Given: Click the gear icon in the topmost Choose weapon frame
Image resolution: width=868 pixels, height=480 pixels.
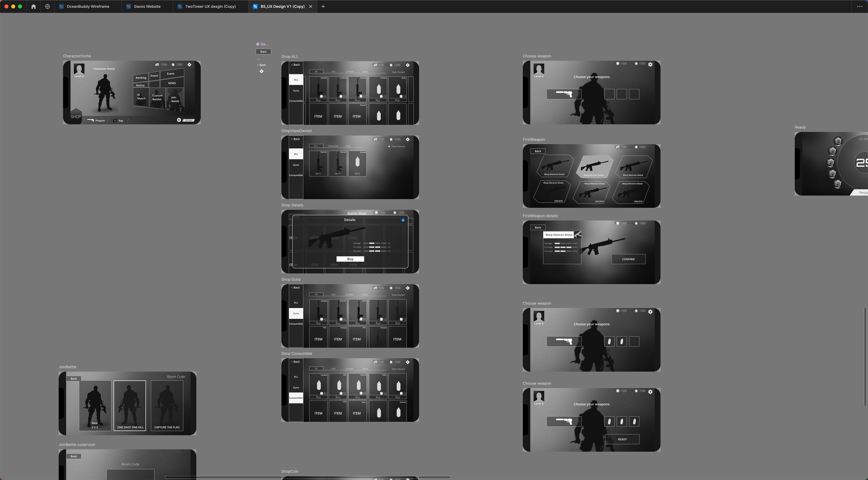Looking at the screenshot, I should pyautogui.click(x=650, y=64).
